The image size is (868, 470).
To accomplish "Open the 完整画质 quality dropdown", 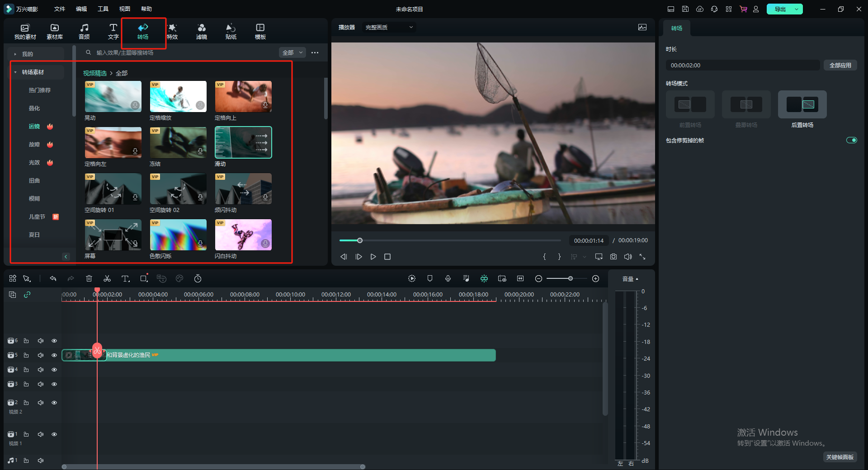I will 389,28.
